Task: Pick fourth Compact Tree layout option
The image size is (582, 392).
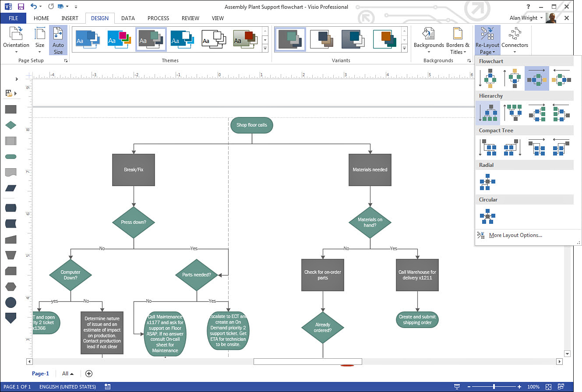Action: [561, 148]
